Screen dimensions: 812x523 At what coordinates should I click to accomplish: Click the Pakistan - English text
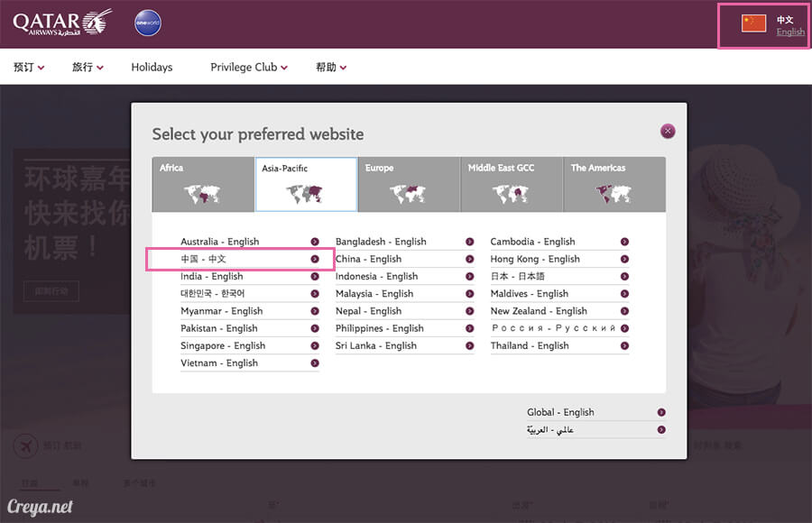pyautogui.click(x=219, y=328)
